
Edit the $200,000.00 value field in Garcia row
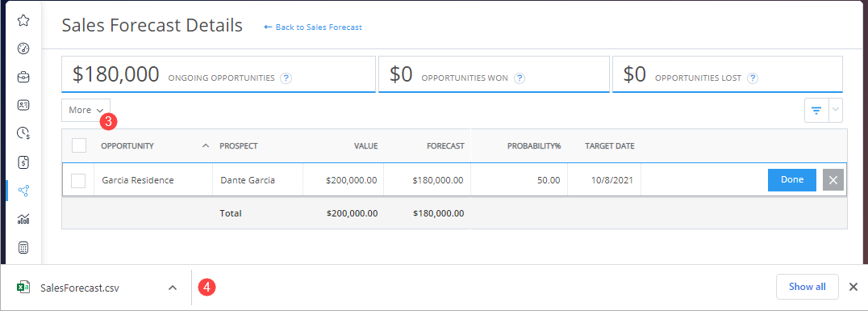[x=343, y=179]
